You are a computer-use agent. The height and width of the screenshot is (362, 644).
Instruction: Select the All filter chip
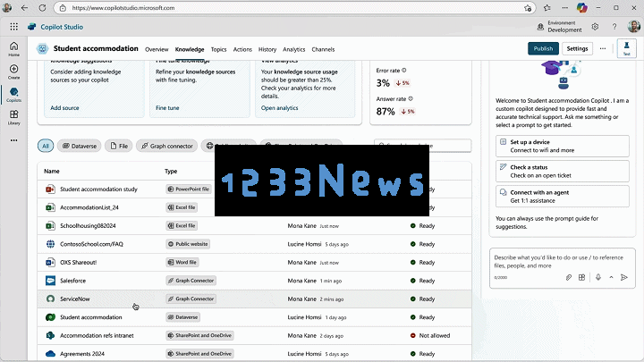click(46, 146)
